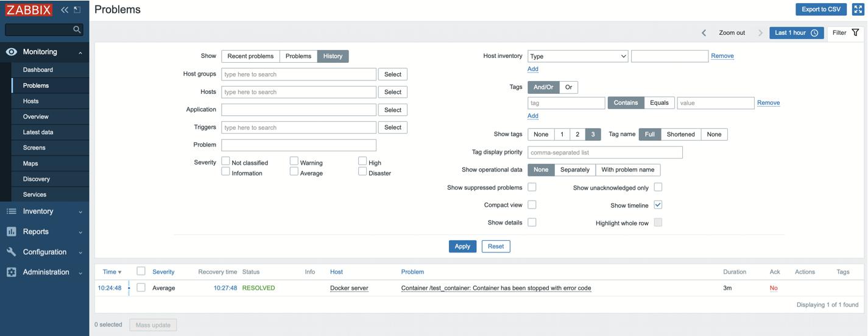Select the Last 1 hour time range
This screenshot has height=336, width=868.
tap(796, 33)
